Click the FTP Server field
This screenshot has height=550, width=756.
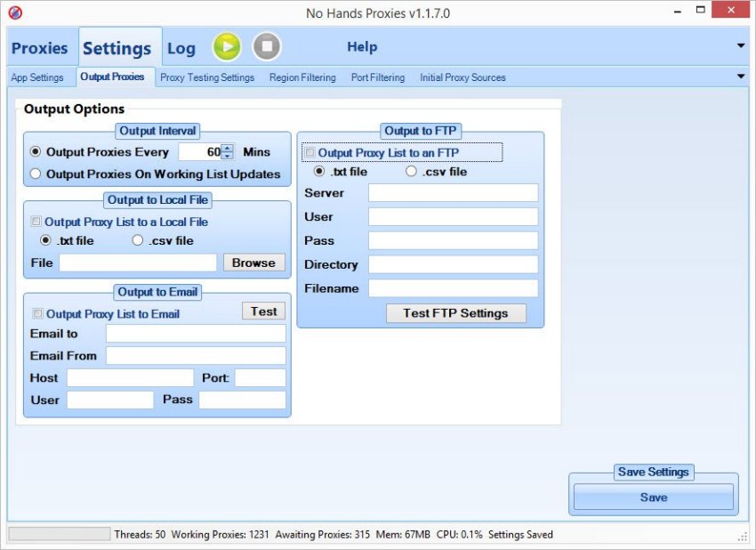454,192
